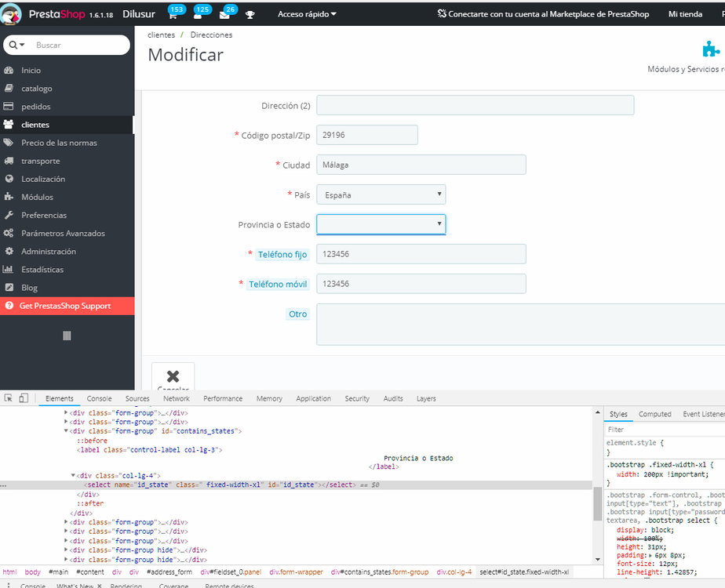Click the Teléfono fijo input field
Viewport: 725px width, 588px height.
(421, 254)
